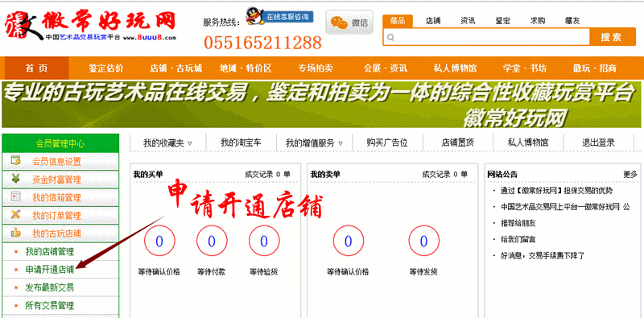
Task: Select the 鉴定 search tab
Action: click(502, 21)
